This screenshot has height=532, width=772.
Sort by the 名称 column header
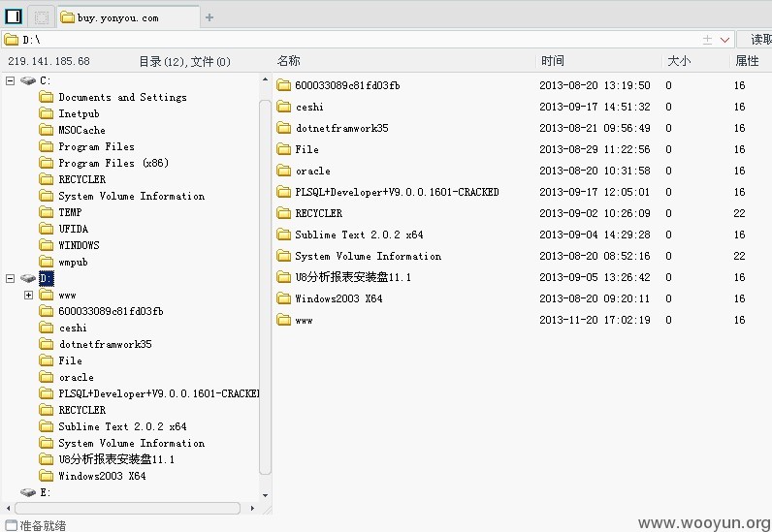coord(288,61)
